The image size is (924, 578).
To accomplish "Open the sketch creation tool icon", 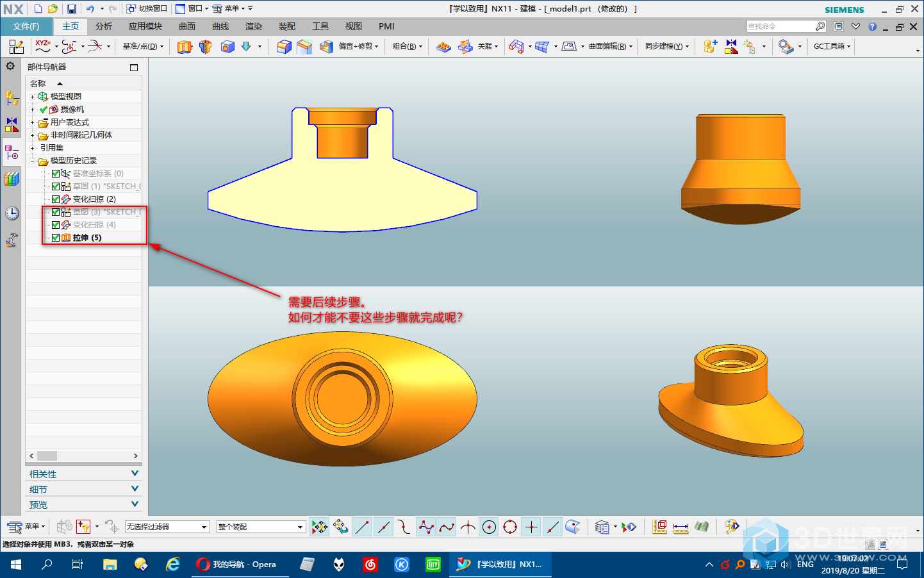I will coord(16,46).
